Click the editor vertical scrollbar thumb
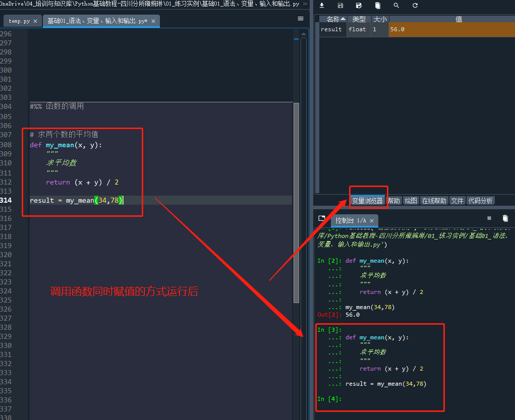This screenshot has height=420, width=515. point(296,203)
